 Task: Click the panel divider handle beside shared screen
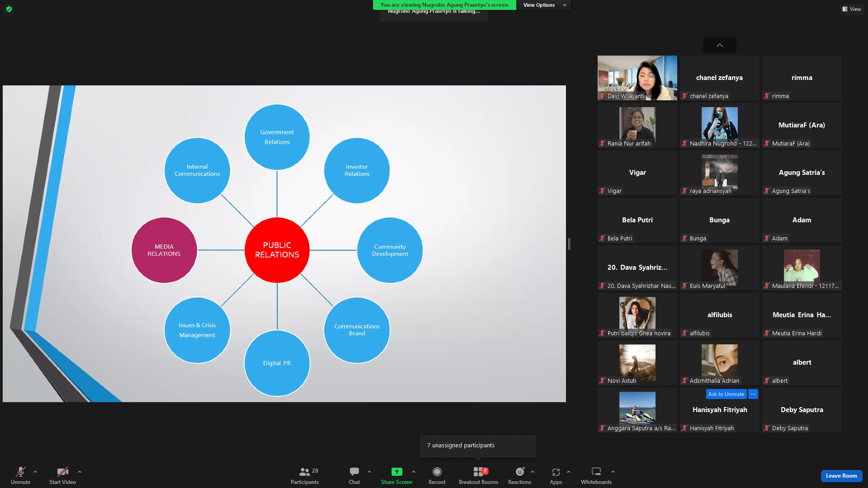tap(569, 244)
